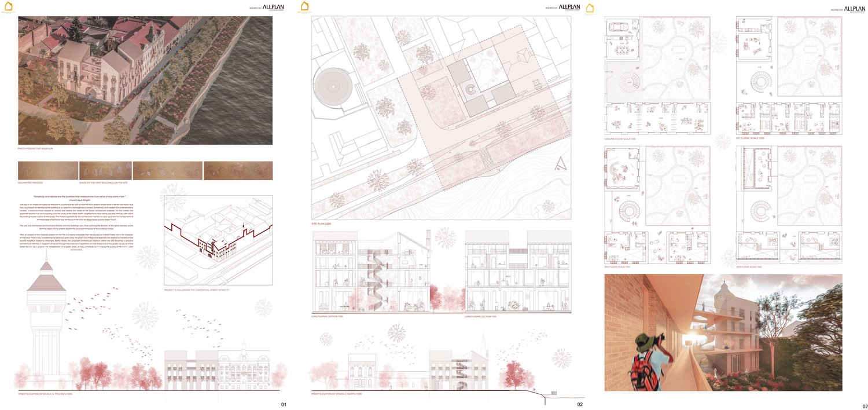This screenshot has width=868, height=410.
Task: Click the ALLPLAN logo on the rightmost board
Action: point(855,9)
